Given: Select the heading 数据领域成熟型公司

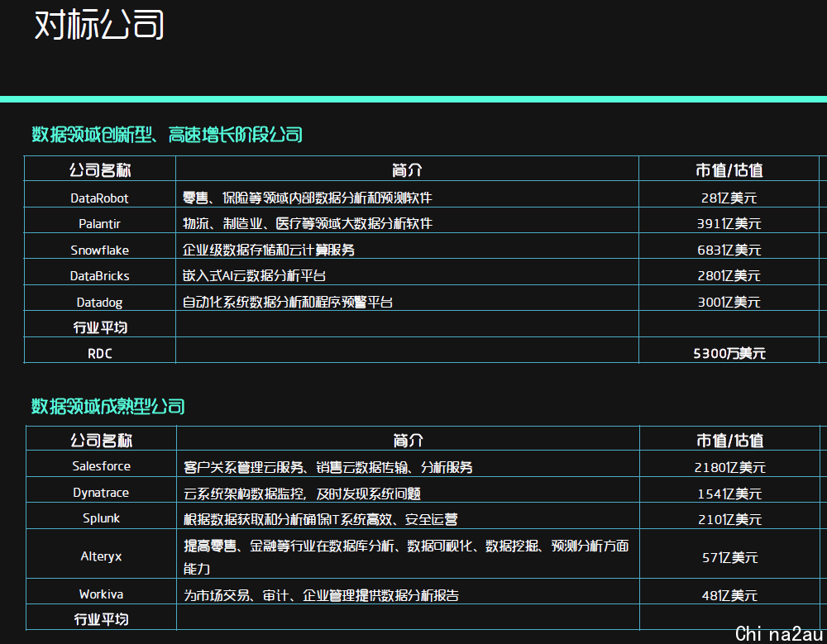Looking at the screenshot, I should click(108, 406).
